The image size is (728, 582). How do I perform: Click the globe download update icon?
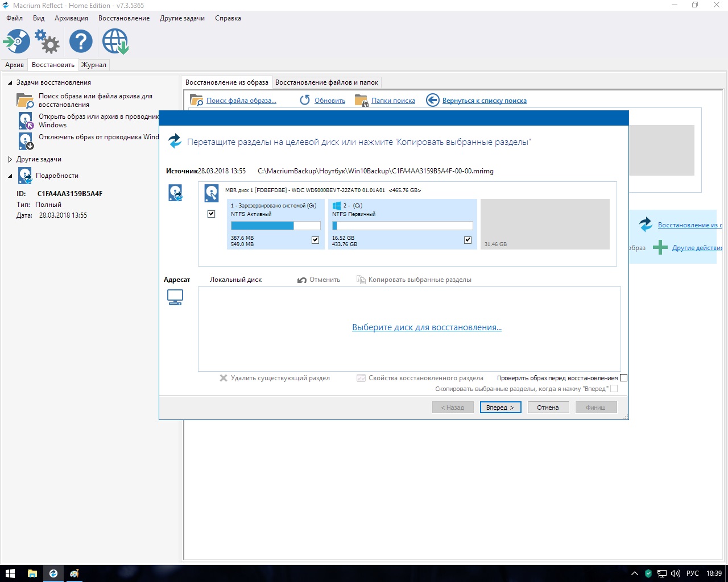tap(115, 41)
